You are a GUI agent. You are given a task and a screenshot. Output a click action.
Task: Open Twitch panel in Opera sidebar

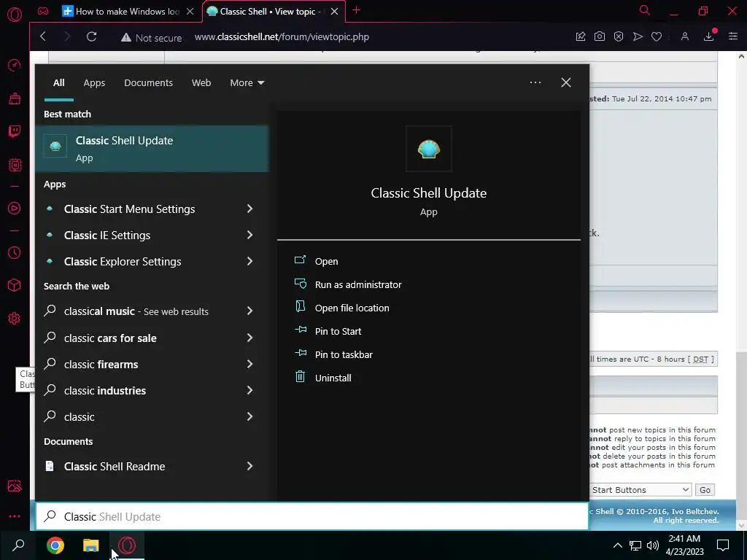(x=15, y=131)
